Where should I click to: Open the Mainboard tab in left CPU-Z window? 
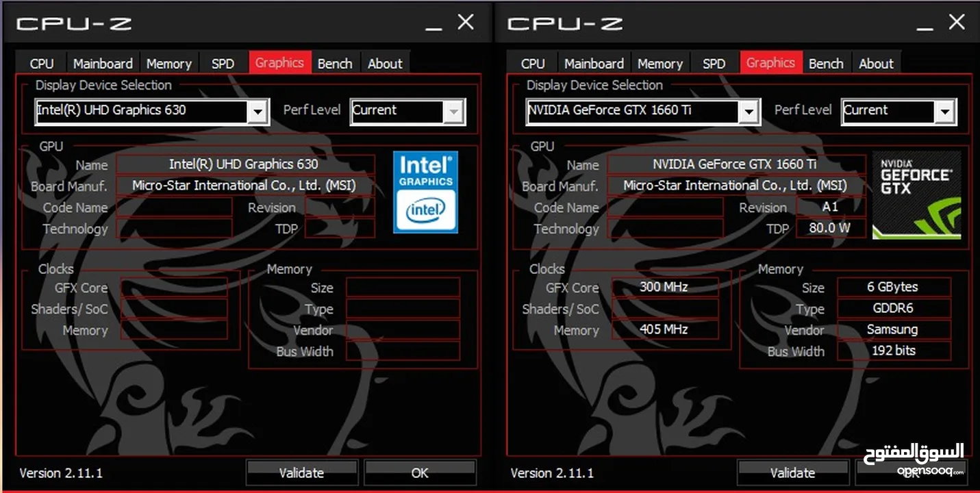point(103,63)
